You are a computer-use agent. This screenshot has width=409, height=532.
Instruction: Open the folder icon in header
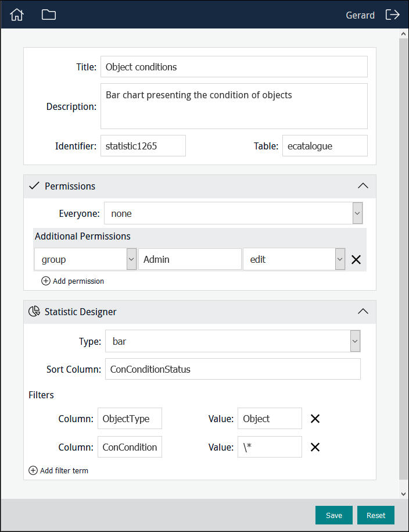49,15
